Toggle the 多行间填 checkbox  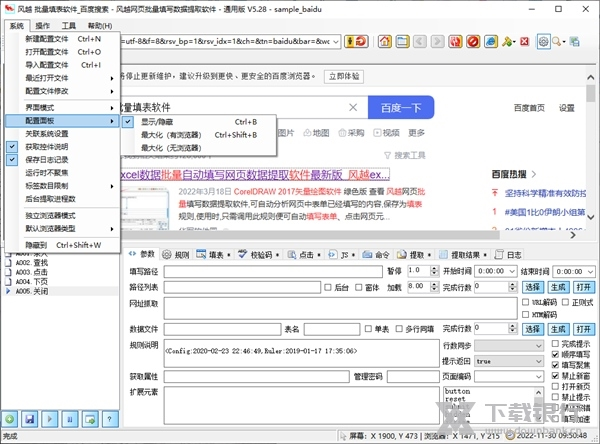399,329
